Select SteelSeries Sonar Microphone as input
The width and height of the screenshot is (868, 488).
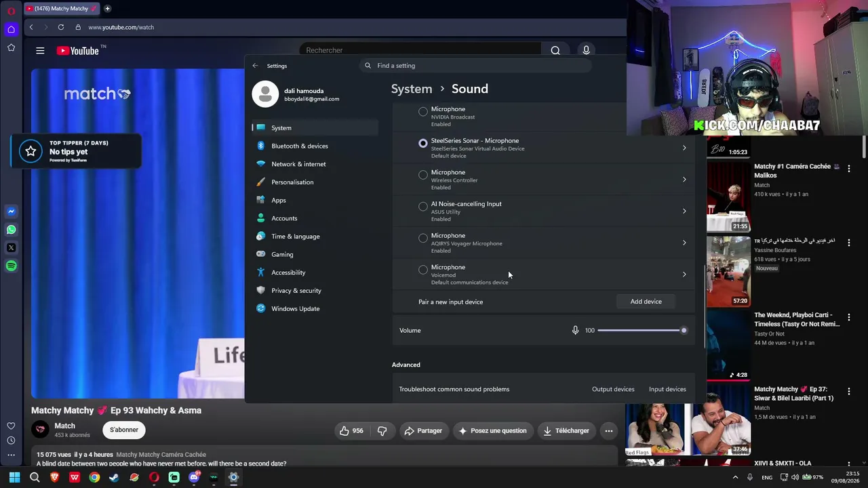(423, 143)
